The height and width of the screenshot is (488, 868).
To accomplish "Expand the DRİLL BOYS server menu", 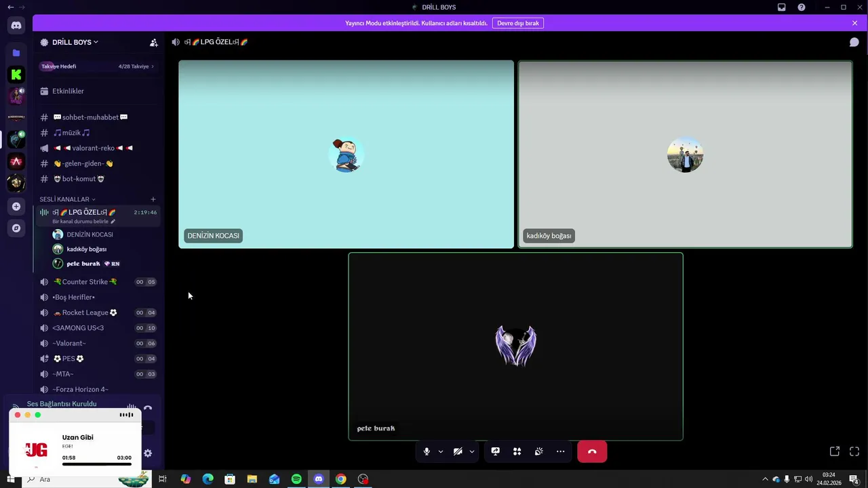I will click(74, 42).
